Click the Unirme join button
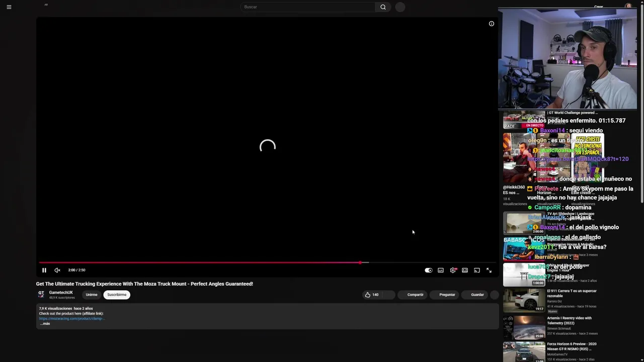 (x=92, y=295)
